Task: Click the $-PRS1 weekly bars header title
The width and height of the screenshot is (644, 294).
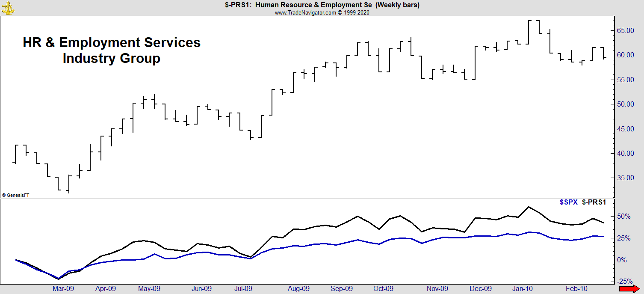Action: (322, 5)
